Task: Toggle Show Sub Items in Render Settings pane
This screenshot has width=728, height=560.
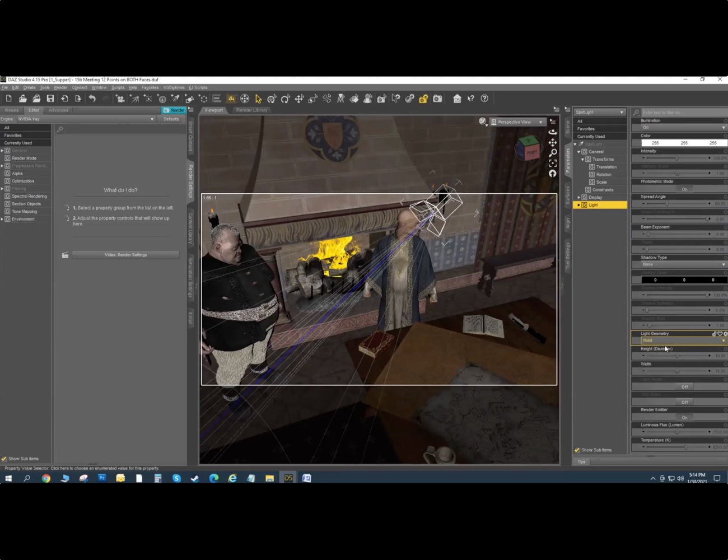Action: (x=4, y=459)
